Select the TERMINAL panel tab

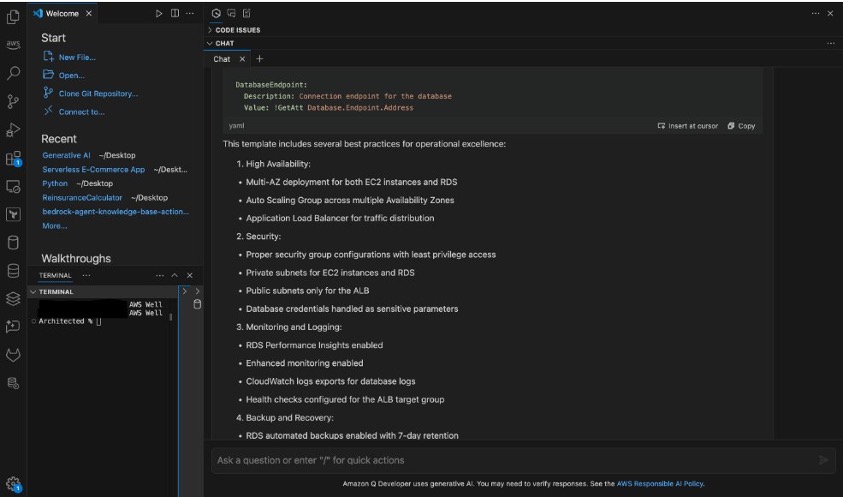coord(55,275)
